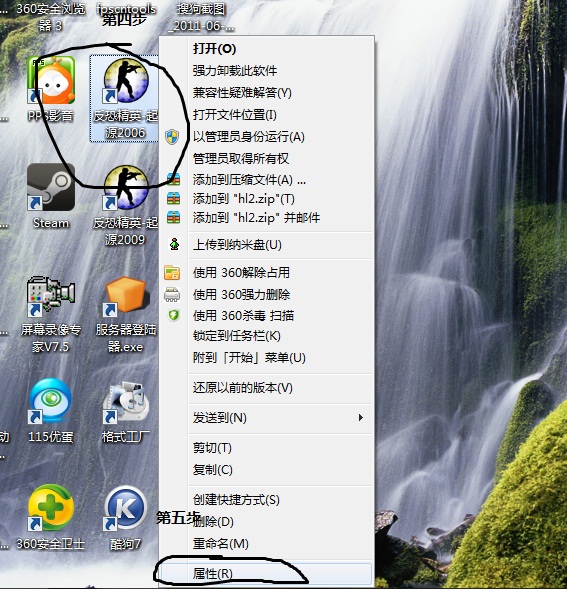Viewport: 567px width, 589px height.
Task: Click the archive icon beside 并邮件 entry
Action: point(173,217)
